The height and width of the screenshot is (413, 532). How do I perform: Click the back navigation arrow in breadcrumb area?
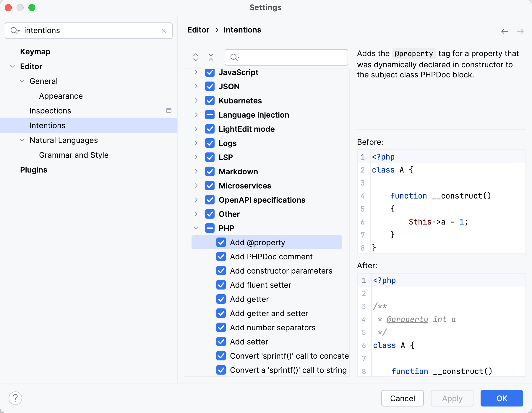(x=504, y=31)
